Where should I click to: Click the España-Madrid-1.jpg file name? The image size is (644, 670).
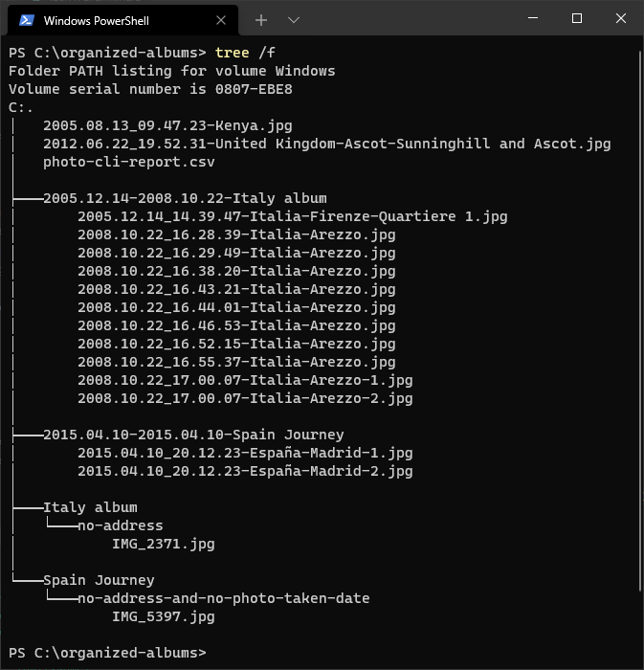pyautogui.click(x=245, y=453)
